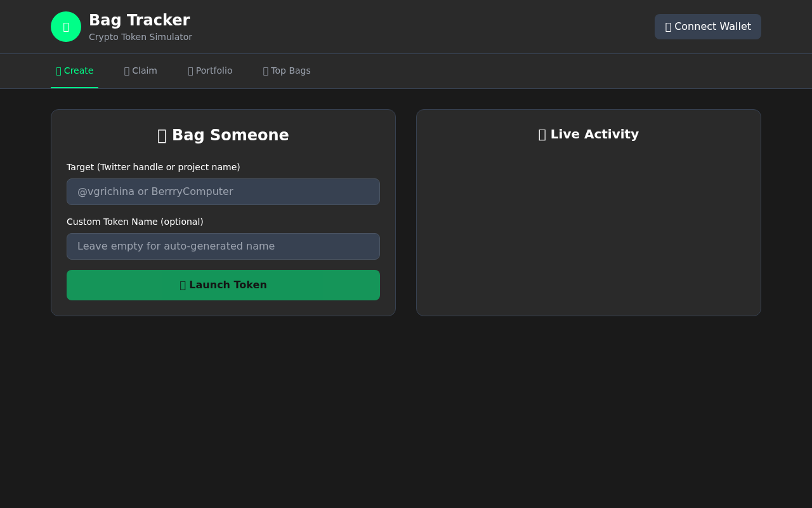The image size is (812, 508).
Task: Click the Crypto Token Simulator subtitle
Action: [x=140, y=37]
